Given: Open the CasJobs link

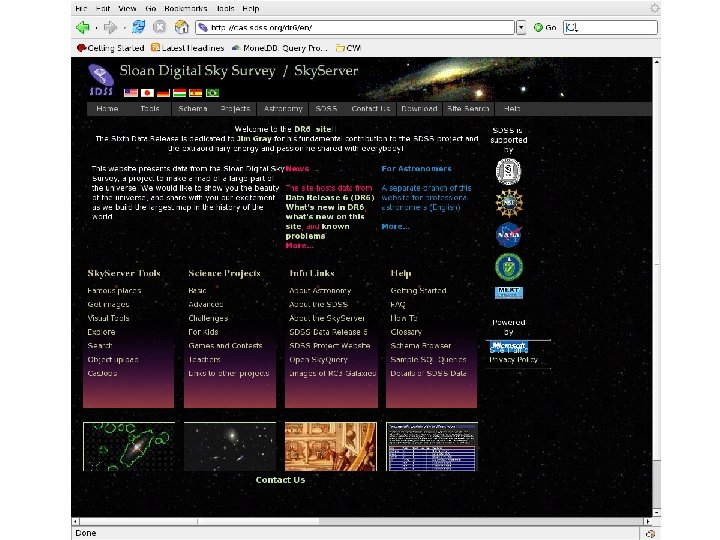Looking at the screenshot, I should pos(102,373).
